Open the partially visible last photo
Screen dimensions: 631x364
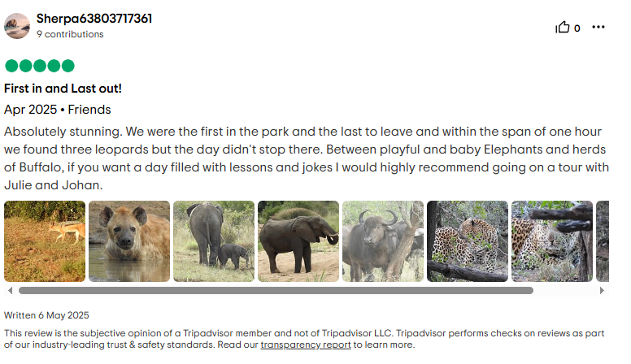click(603, 241)
